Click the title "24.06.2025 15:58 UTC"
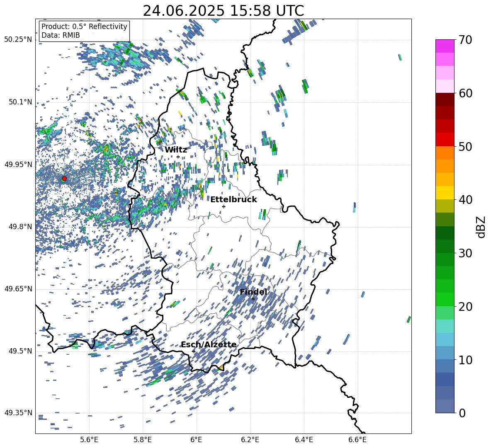The image size is (491, 448). click(x=223, y=11)
